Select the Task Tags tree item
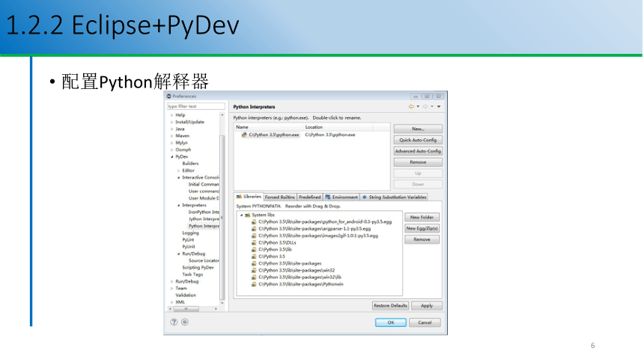Screen dimensions: 644x362 (x=192, y=274)
